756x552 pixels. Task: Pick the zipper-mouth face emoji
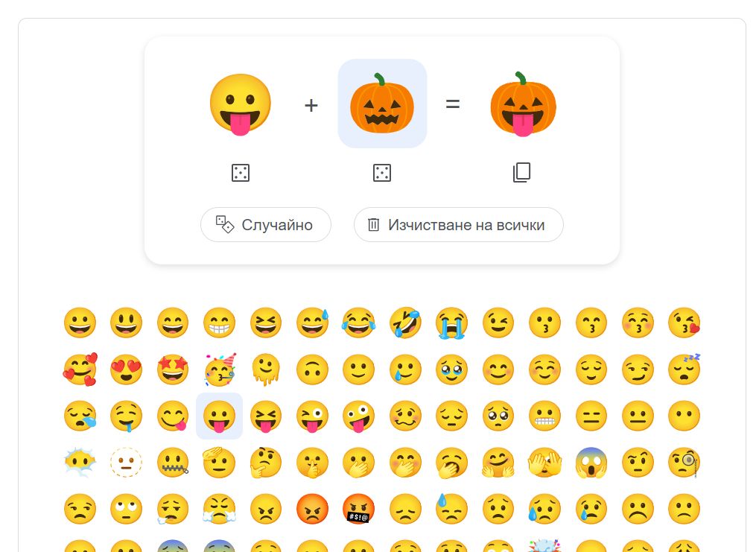click(173, 463)
